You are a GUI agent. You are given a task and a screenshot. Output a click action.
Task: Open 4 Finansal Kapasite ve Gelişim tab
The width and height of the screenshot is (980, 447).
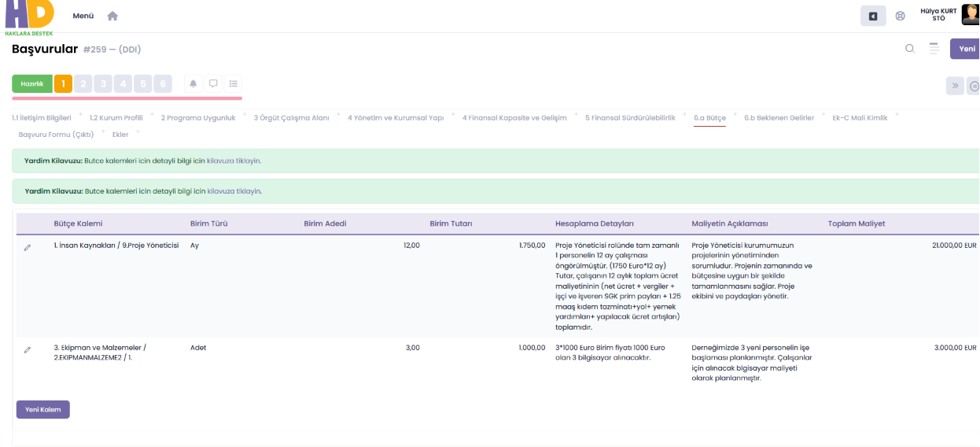(514, 117)
